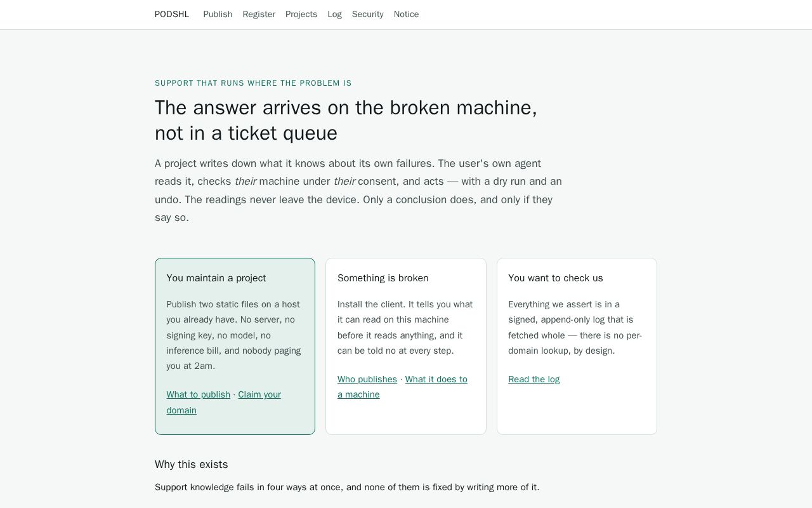Follow the 'What to publish' link
Viewport: 812px width, 508px height.
pyautogui.click(x=199, y=394)
